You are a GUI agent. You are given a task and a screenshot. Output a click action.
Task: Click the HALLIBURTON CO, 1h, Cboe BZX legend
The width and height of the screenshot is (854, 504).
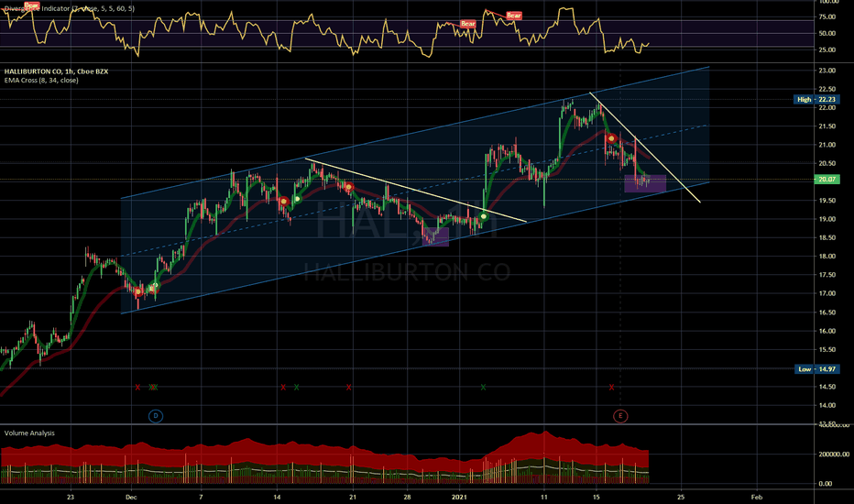[56, 71]
